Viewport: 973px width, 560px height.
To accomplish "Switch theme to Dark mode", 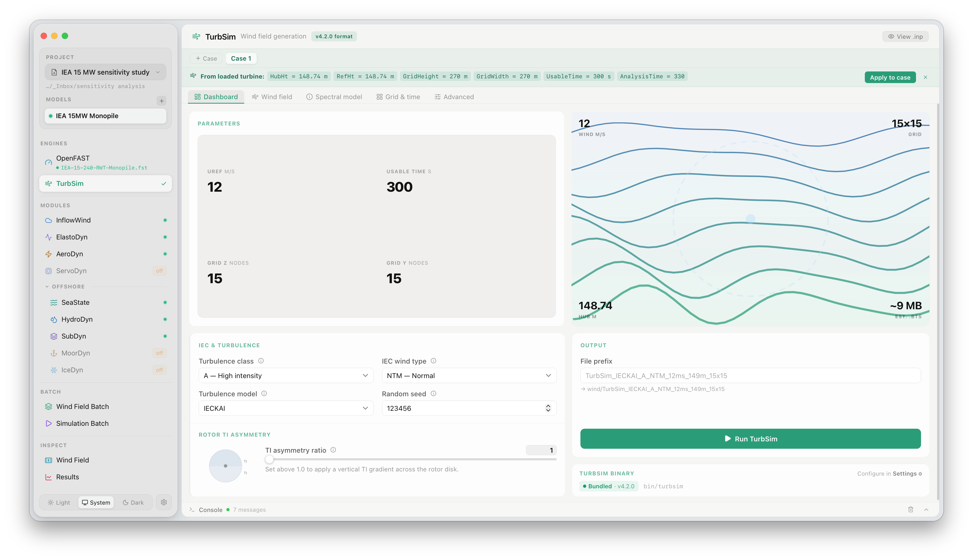I will (133, 502).
